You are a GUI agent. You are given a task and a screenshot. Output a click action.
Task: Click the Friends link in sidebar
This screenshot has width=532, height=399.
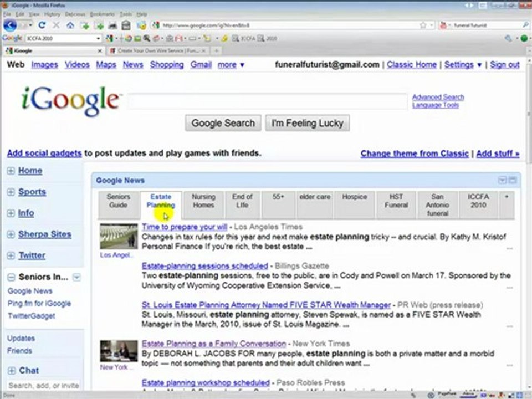(x=20, y=351)
